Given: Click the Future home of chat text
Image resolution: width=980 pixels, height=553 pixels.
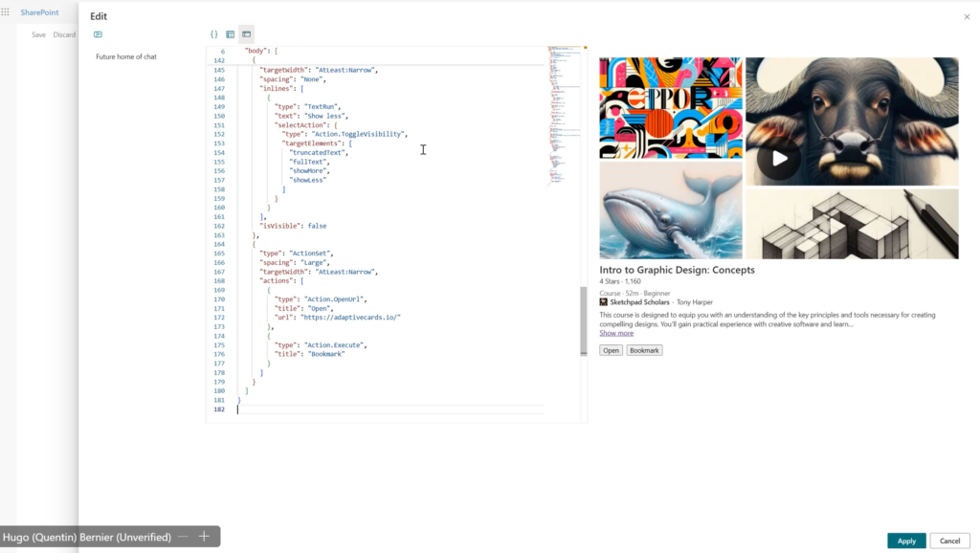Looking at the screenshot, I should click(x=126, y=56).
